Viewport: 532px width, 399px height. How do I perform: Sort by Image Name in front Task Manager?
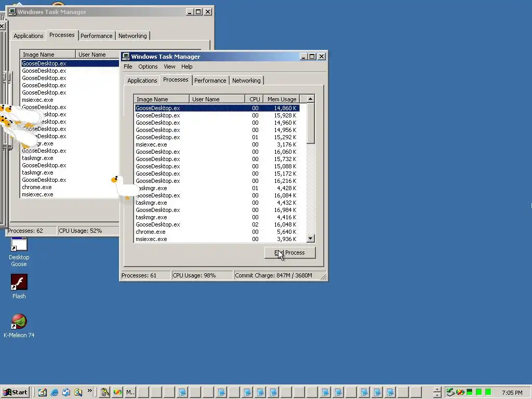tap(162, 99)
